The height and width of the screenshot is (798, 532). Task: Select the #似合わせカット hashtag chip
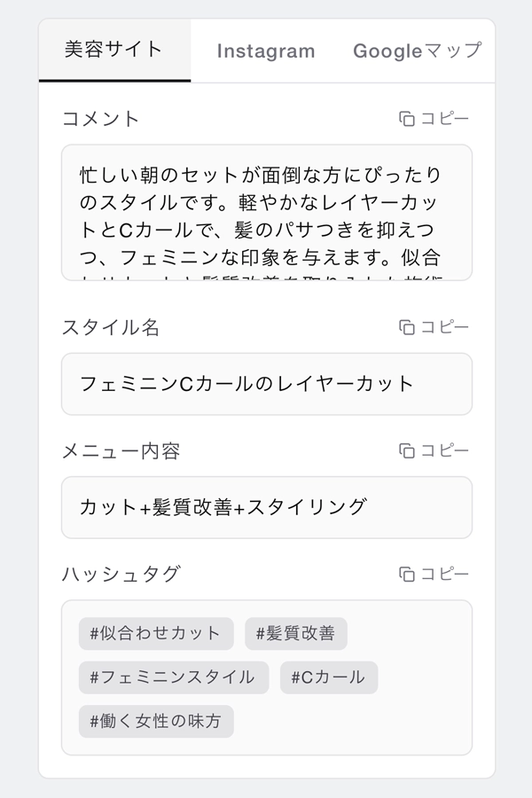pos(156,633)
